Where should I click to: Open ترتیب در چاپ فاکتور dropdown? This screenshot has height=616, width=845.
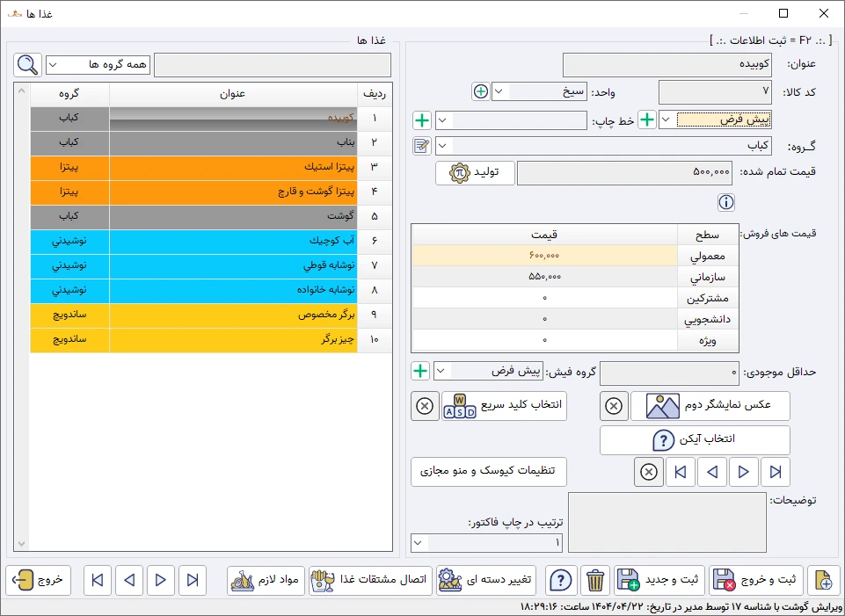419,543
